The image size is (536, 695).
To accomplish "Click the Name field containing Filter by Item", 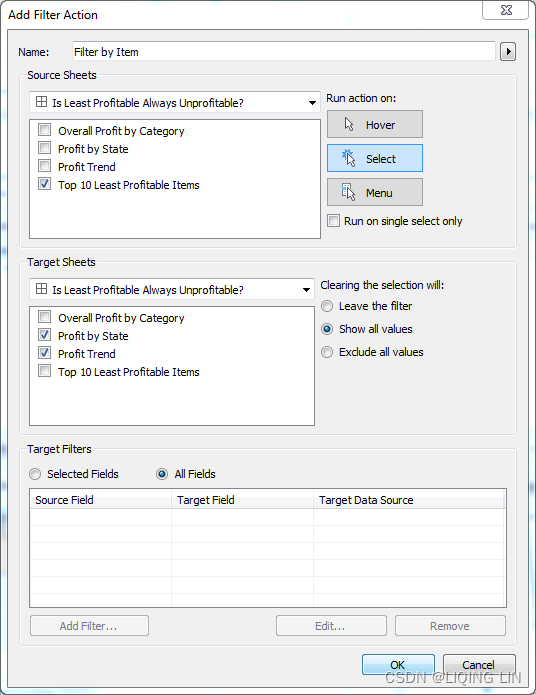I will [284, 52].
